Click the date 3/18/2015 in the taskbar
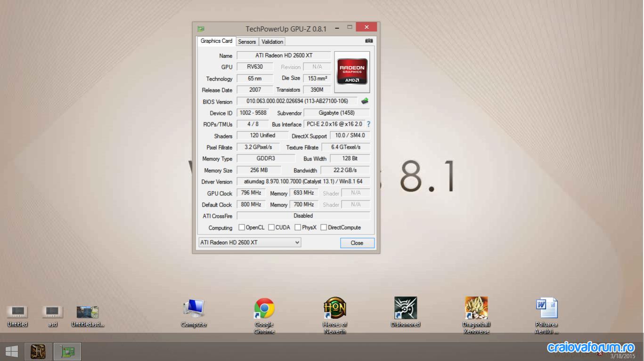This screenshot has width=644, height=361. [x=623, y=356]
